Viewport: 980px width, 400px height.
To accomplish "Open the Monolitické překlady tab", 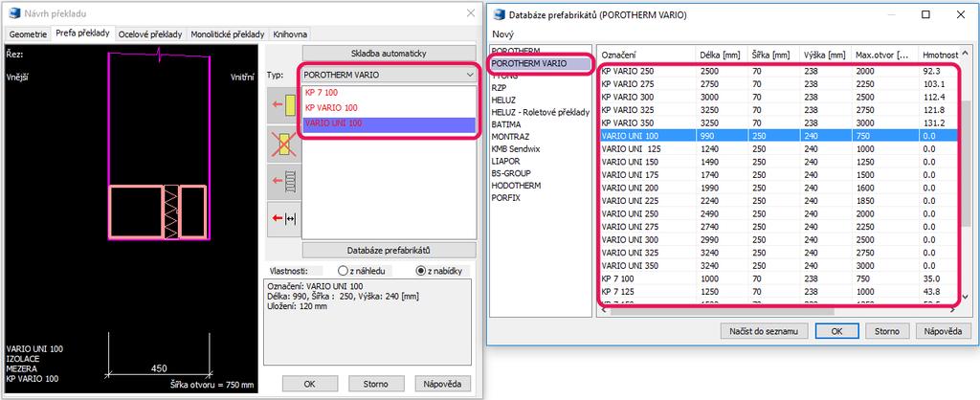I will [x=228, y=34].
